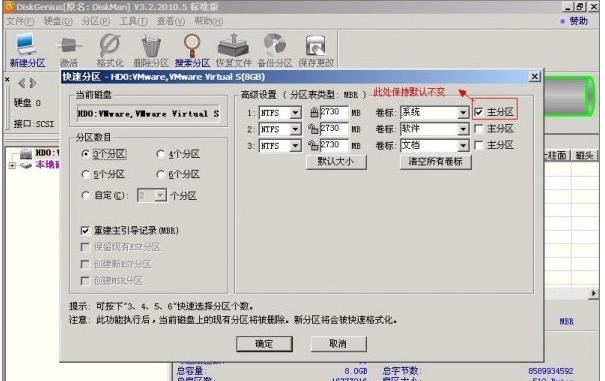605x381 pixels.
Task: Open the custom partition count dropdown
Action: 161,196
